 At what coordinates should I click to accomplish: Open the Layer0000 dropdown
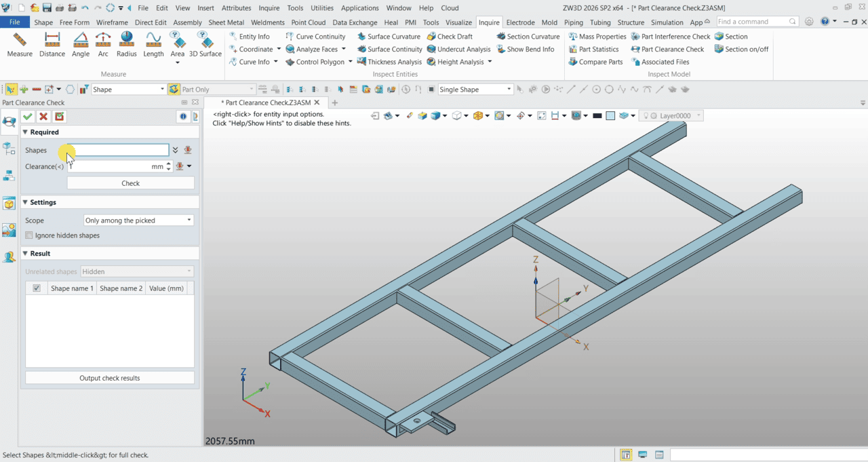[x=671, y=116]
